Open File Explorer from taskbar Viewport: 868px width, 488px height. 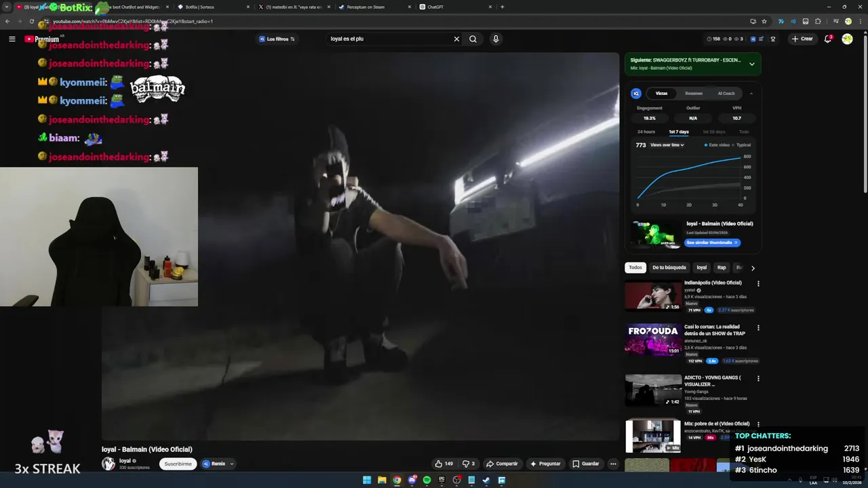point(382,480)
